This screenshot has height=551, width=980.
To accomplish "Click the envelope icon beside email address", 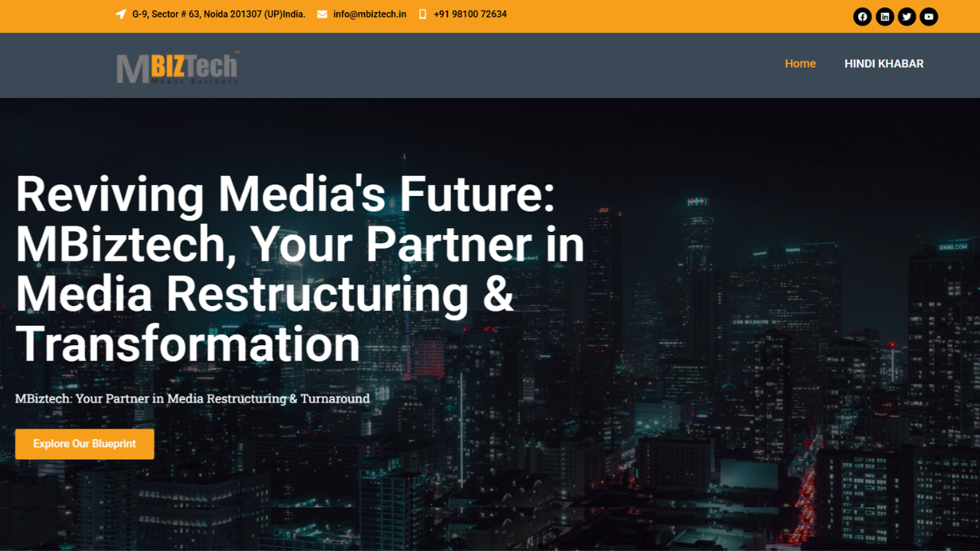I will 322,15.
